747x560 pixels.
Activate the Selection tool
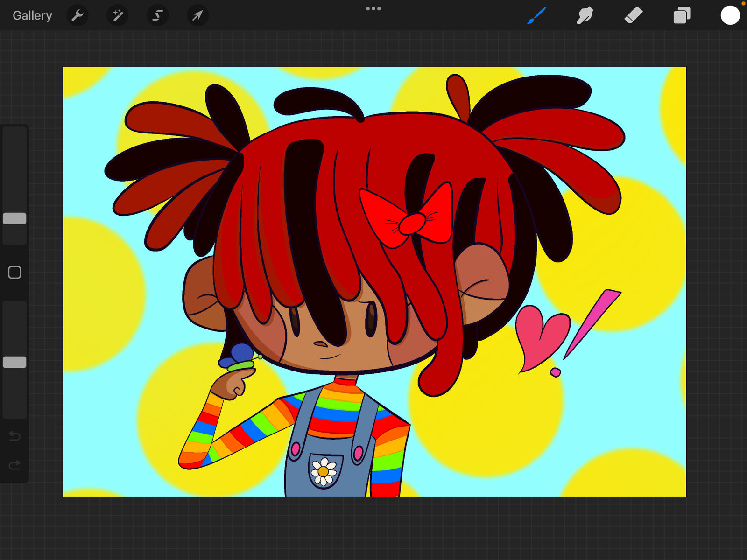click(158, 15)
